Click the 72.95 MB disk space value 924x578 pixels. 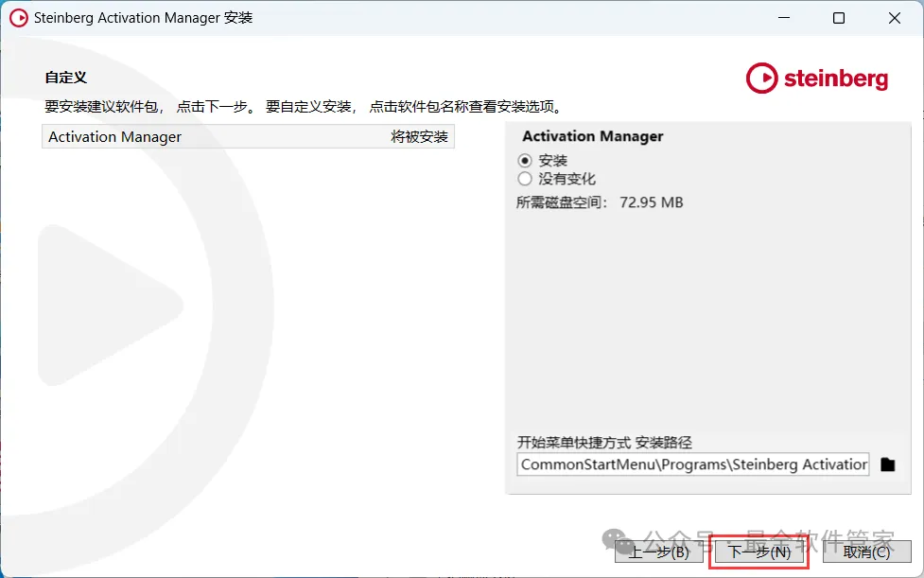tap(652, 202)
